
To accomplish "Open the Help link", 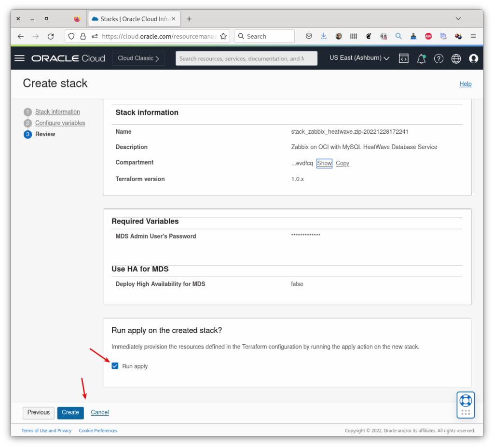I will tap(466, 84).
